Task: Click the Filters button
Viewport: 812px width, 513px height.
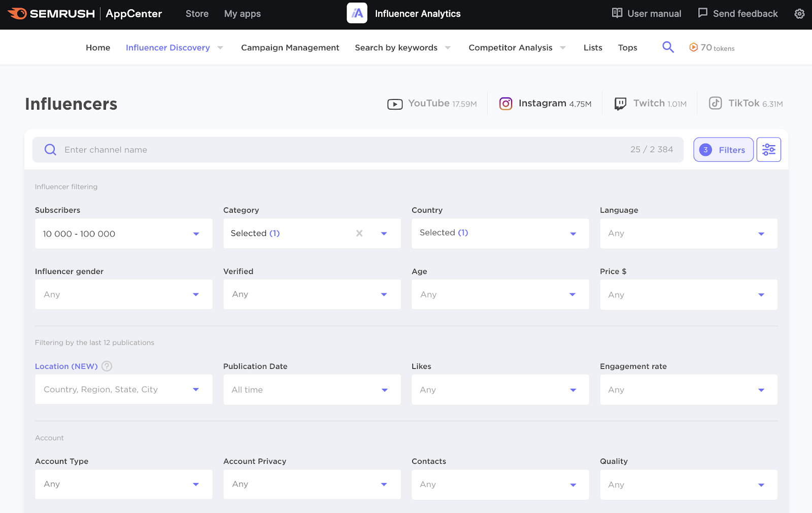Action: [x=723, y=149]
